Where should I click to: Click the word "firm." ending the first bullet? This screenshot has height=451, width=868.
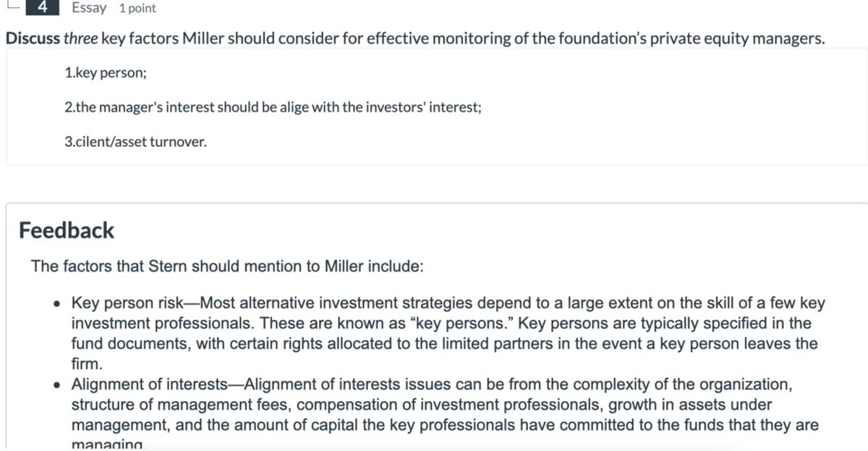point(87,363)
